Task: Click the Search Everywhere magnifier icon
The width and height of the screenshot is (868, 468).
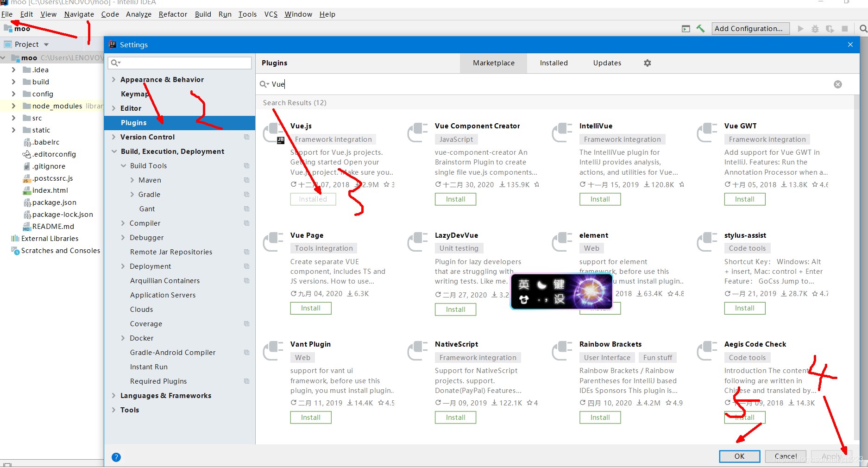Action: pyautogui.click(x=863, y=29)
